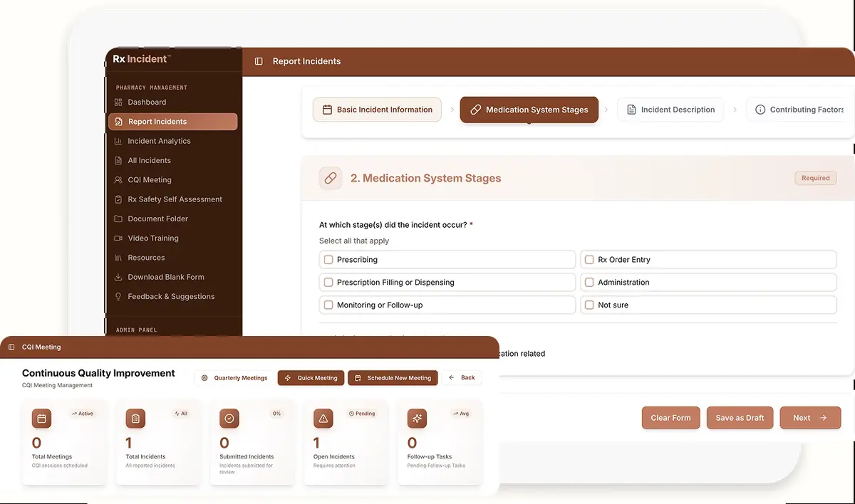Click the "Select all that apply" text
The height and width of the screenshot is (504, 855).
[x=354, y=241]
